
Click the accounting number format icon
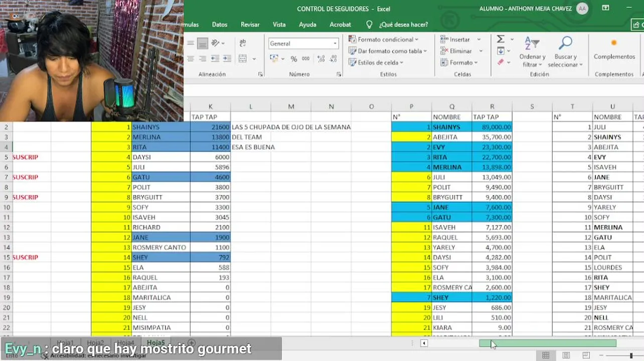pyautogui.click(x=274, y=59)
